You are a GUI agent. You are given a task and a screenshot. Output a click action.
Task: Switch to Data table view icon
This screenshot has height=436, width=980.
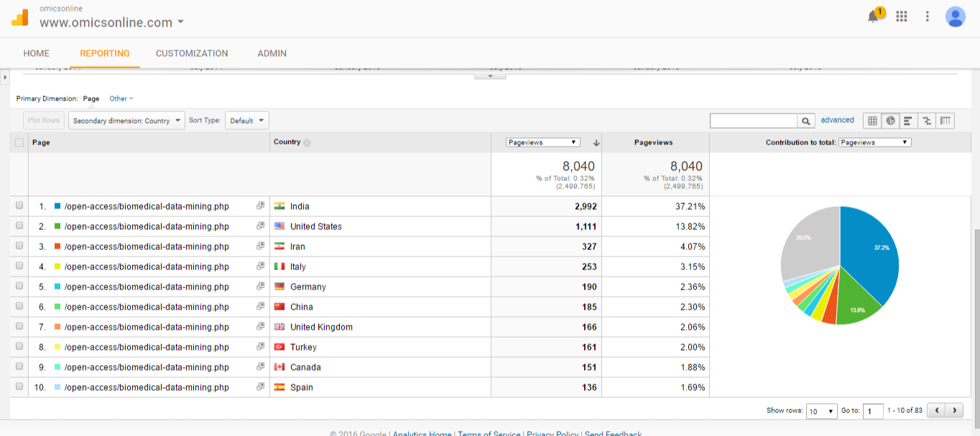[872, 121]
